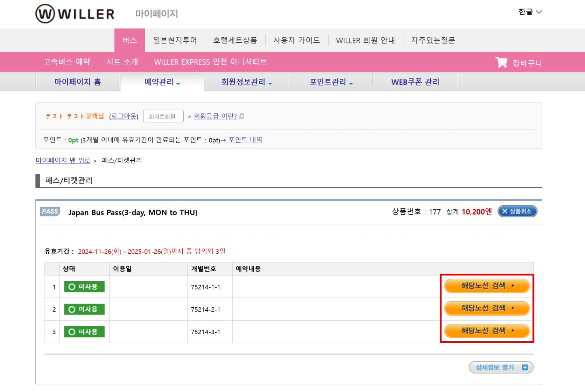Click the 상품번호 : 177 text
585x392 pixels.
(x=416, y=211)
